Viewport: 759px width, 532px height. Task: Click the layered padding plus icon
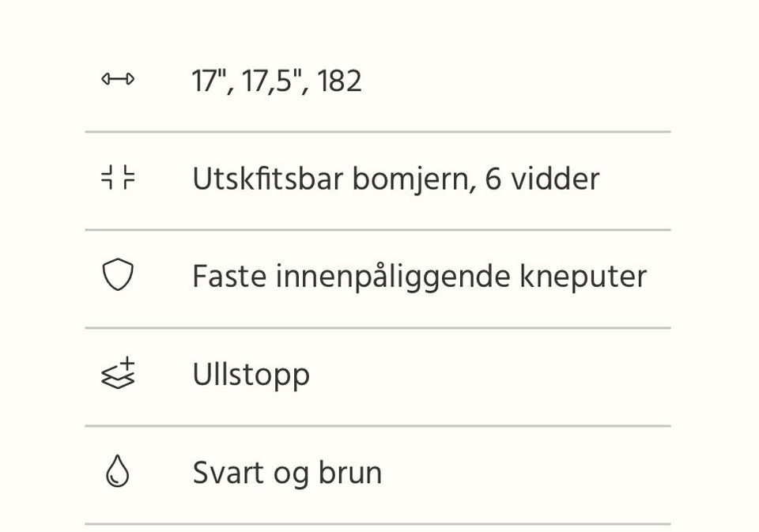118,373
